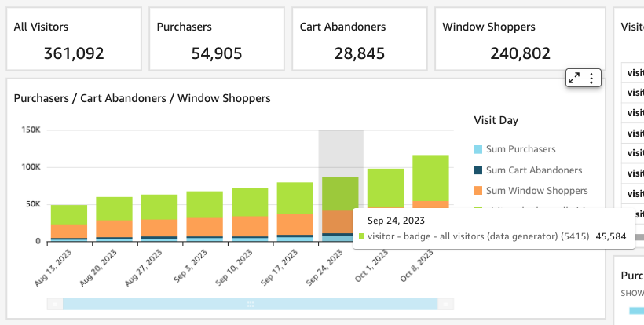Maximize the stacked bar chart visual
This screenshot has width=644, height=325.
(574, 78)
